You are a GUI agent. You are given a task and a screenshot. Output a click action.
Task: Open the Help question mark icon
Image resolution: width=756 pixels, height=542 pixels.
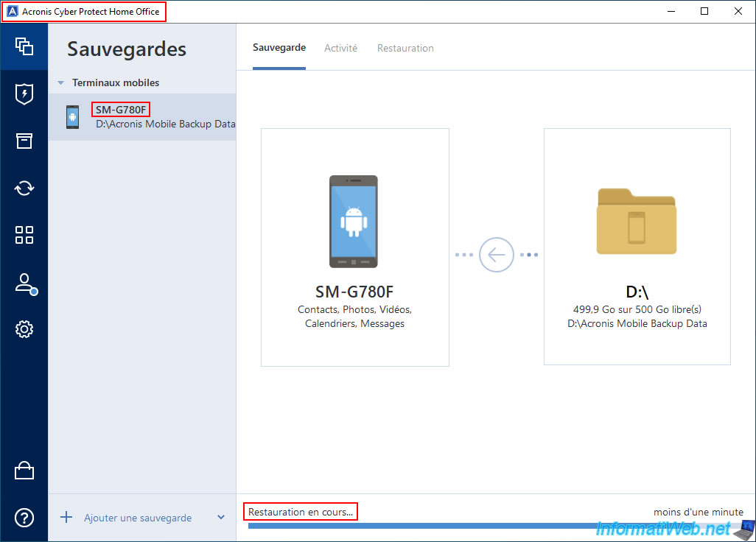pos(24,518)
